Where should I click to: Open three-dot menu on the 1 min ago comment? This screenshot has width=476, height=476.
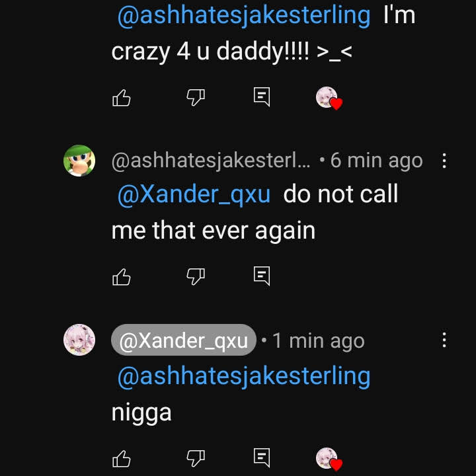pyautogui.click(x=444, y=340)
